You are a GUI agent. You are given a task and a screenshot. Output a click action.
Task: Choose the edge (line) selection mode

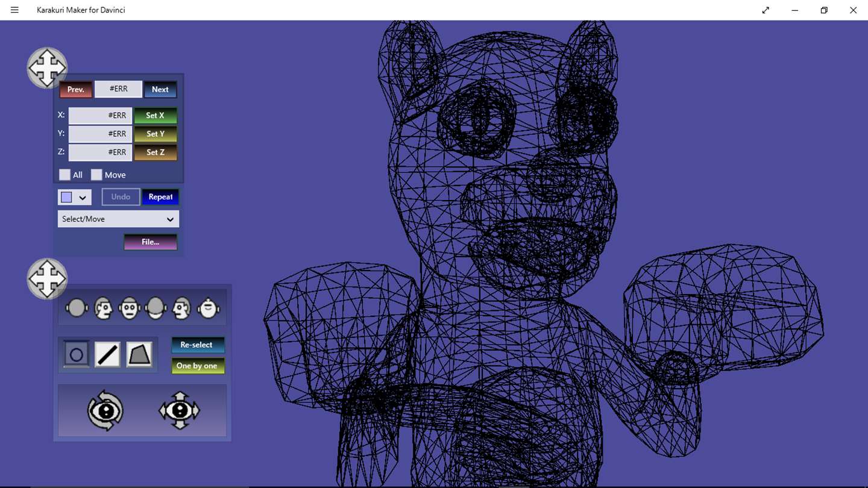click(107, 354)
